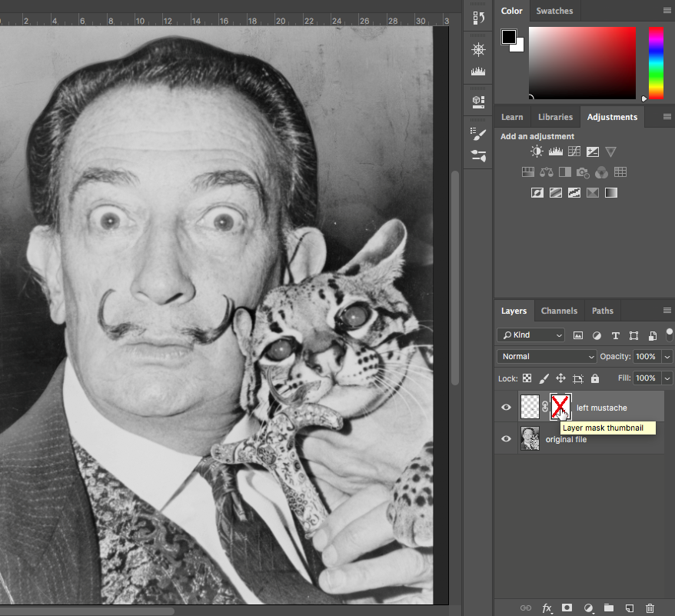Screen dimensions: 675x616
Task: Add a Color Balance adjustment
Action: (547, 172)
